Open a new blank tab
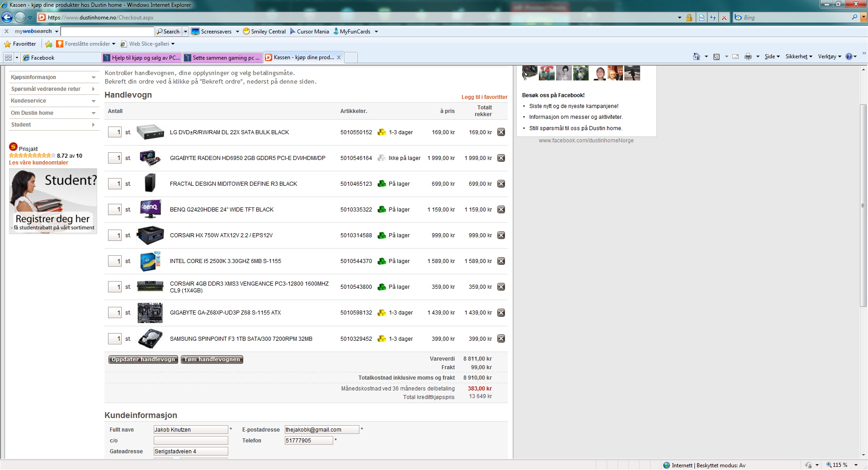Screen dimensions: 868x470 (351, 57)
